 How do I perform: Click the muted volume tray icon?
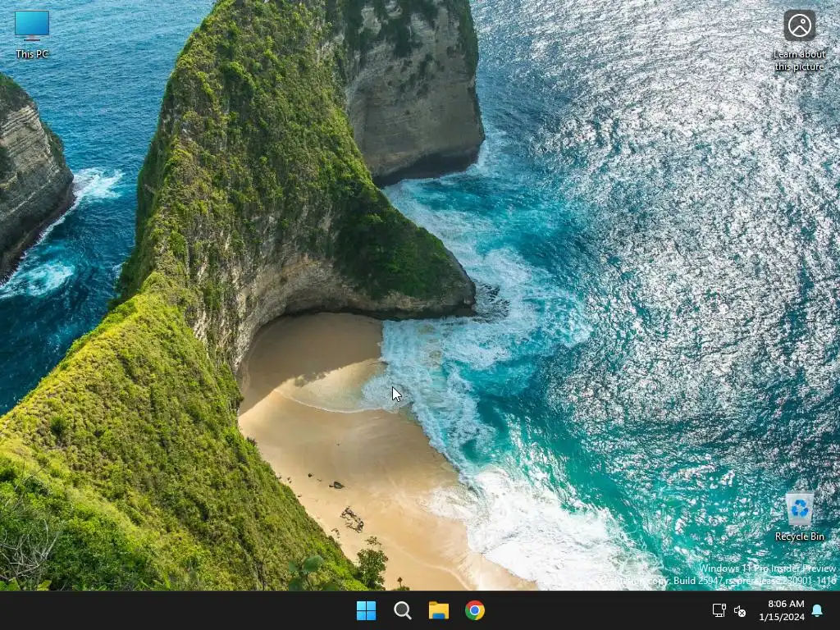740,610
